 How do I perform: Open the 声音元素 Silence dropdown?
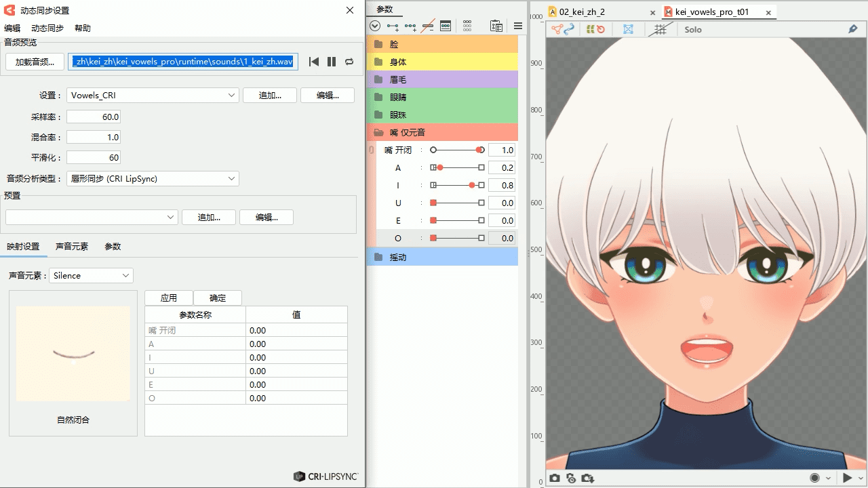[92, 276]
